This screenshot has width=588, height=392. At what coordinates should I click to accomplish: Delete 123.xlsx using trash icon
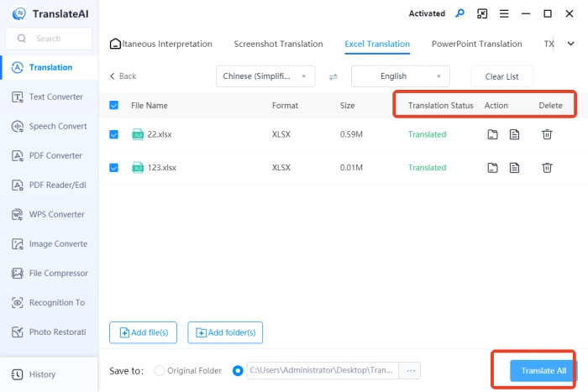coord(547,167)
